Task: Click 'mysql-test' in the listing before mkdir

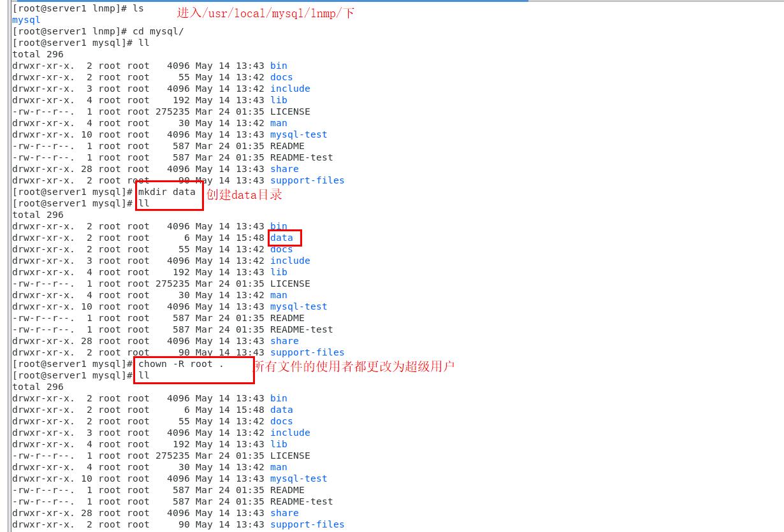Action: click(299, 134)
